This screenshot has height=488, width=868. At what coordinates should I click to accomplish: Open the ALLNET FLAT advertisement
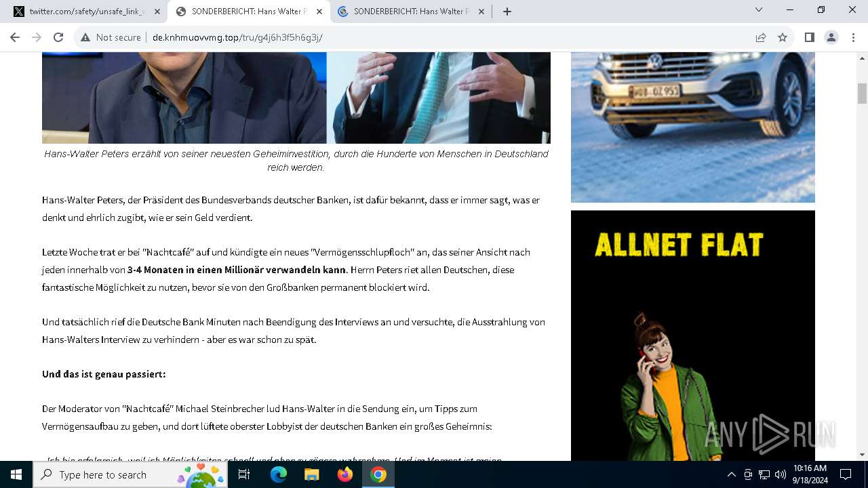tap(693, 335)
